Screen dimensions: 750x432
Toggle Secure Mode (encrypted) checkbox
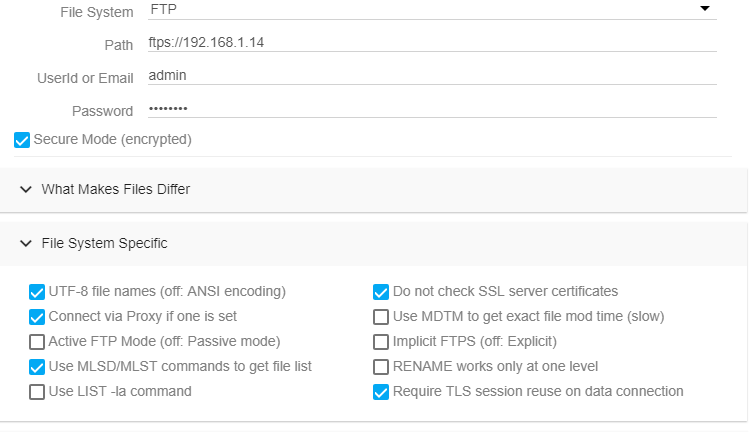[22, 140]
